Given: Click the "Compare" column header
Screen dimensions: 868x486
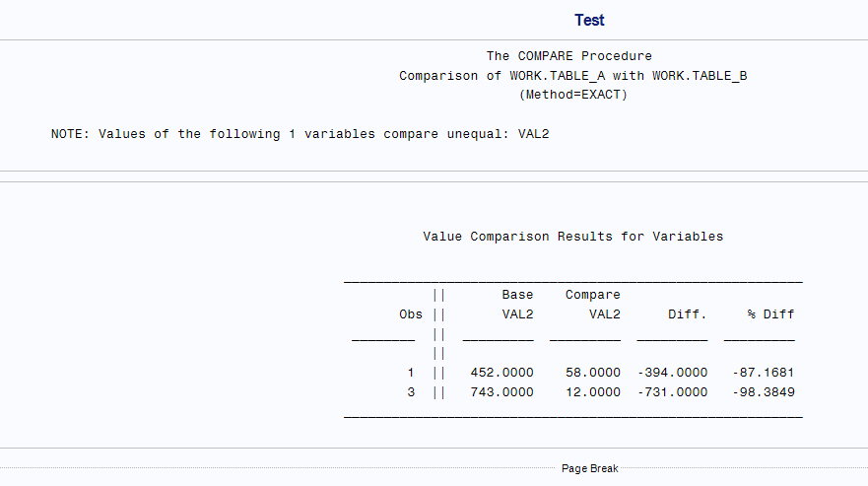Looking at the screenshot, I should tap(592, 295).
